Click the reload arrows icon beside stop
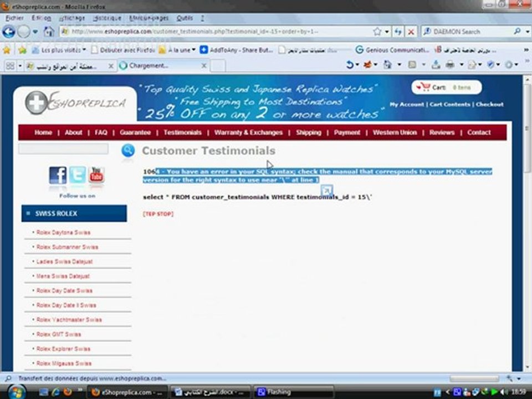Screen dimensions: 532x399 [398, 32]
